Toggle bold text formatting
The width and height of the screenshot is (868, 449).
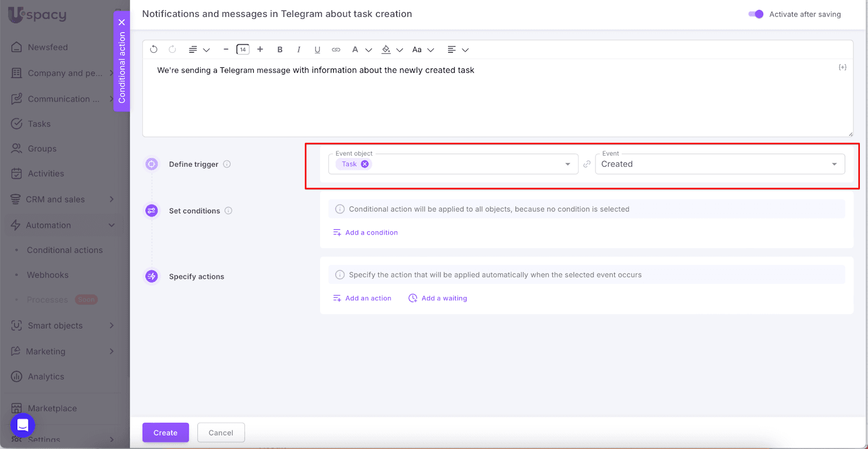(x=280, y=49)
